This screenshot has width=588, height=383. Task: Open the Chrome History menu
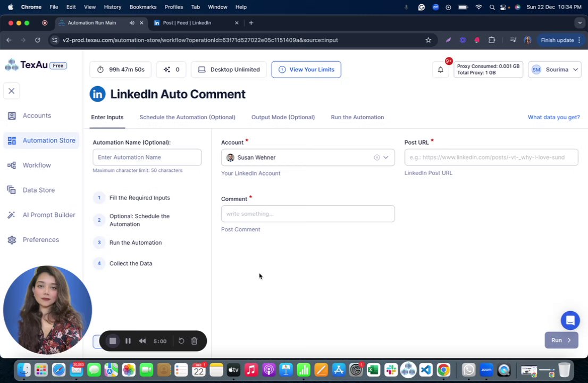point(113,7)
